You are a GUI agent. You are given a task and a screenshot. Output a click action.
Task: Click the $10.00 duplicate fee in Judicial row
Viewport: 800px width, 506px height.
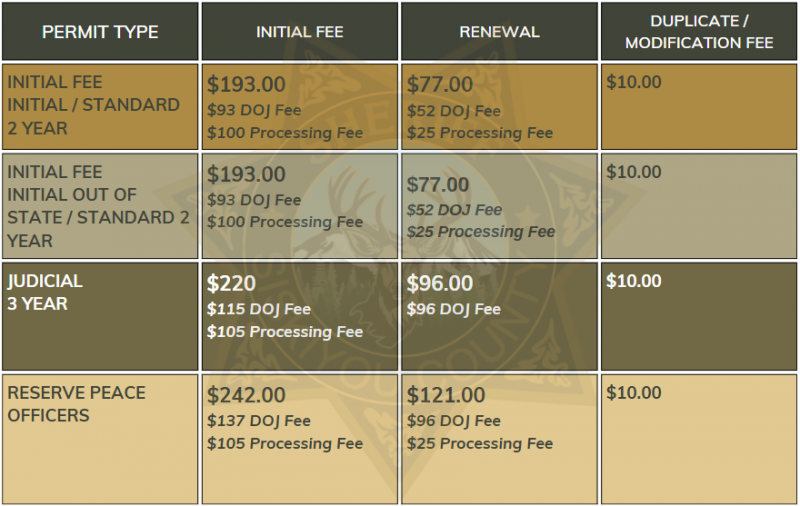(634, 281)
